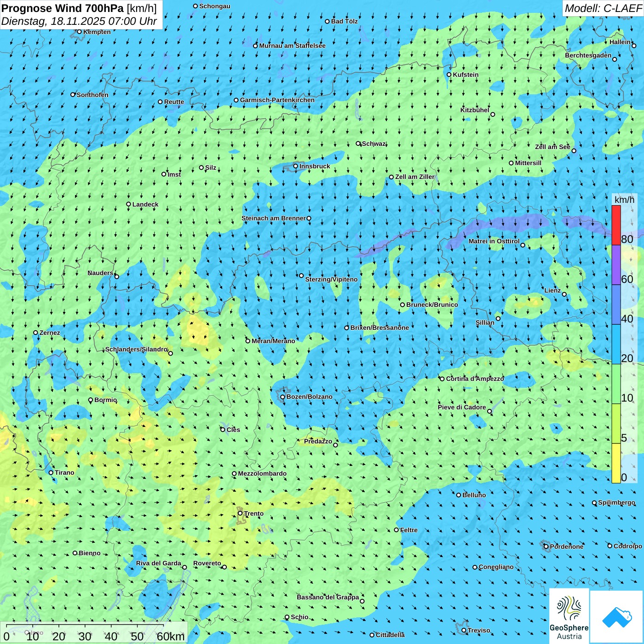
Task: Click the Treviso location marker
Action: 464,630
